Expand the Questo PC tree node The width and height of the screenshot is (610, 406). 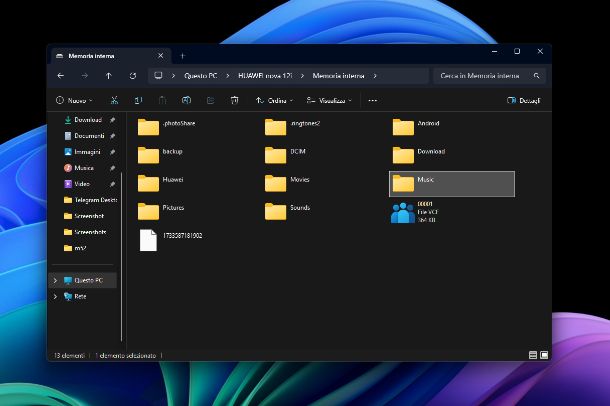point(55,281)
